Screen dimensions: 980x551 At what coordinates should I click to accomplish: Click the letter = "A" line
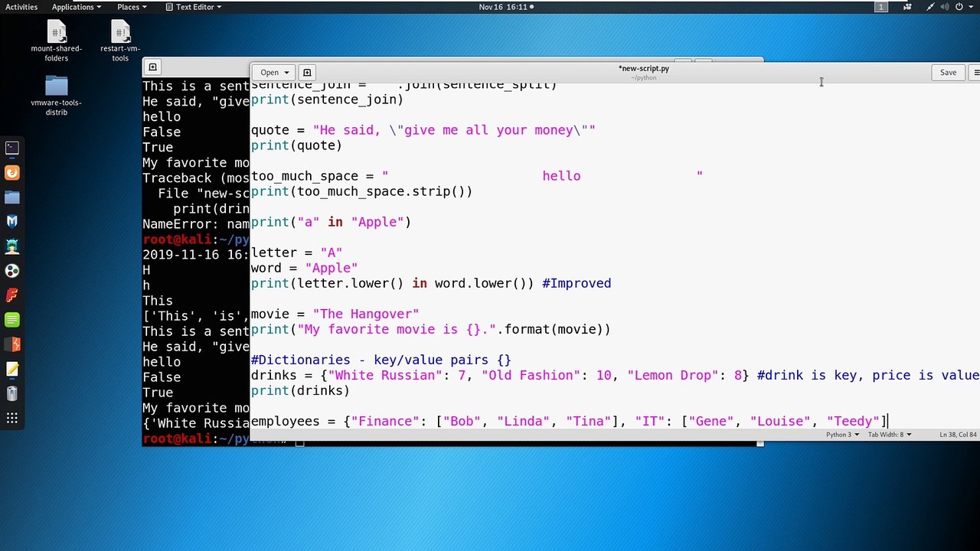pos(296,253)
